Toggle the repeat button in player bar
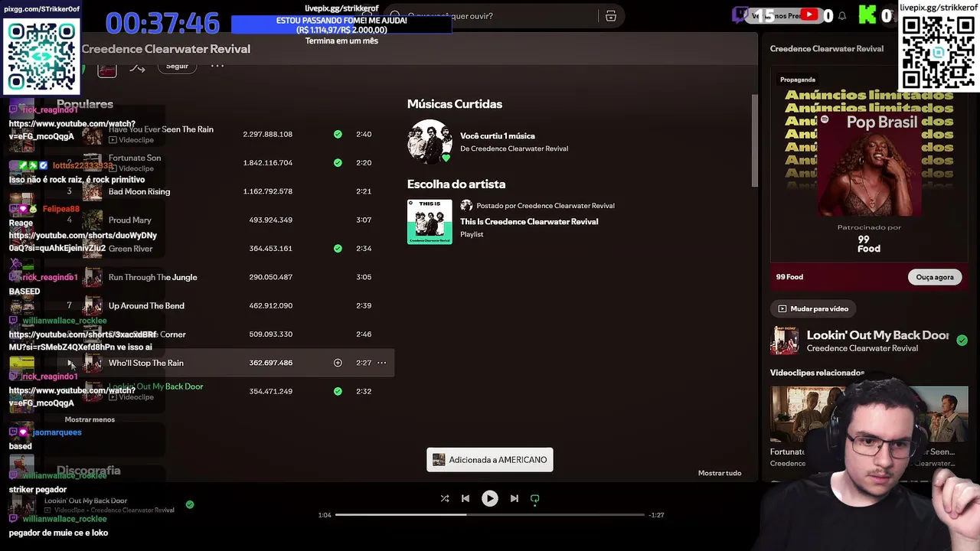 534,498
